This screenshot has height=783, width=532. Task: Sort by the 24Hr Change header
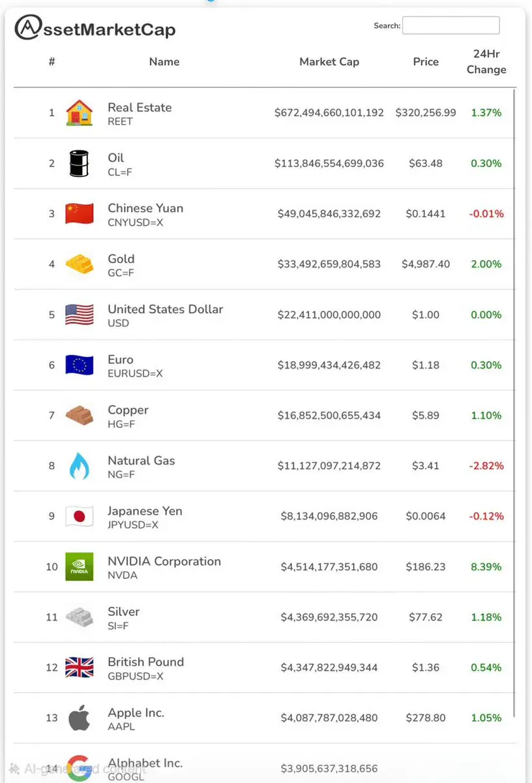[x=486, y=62]
